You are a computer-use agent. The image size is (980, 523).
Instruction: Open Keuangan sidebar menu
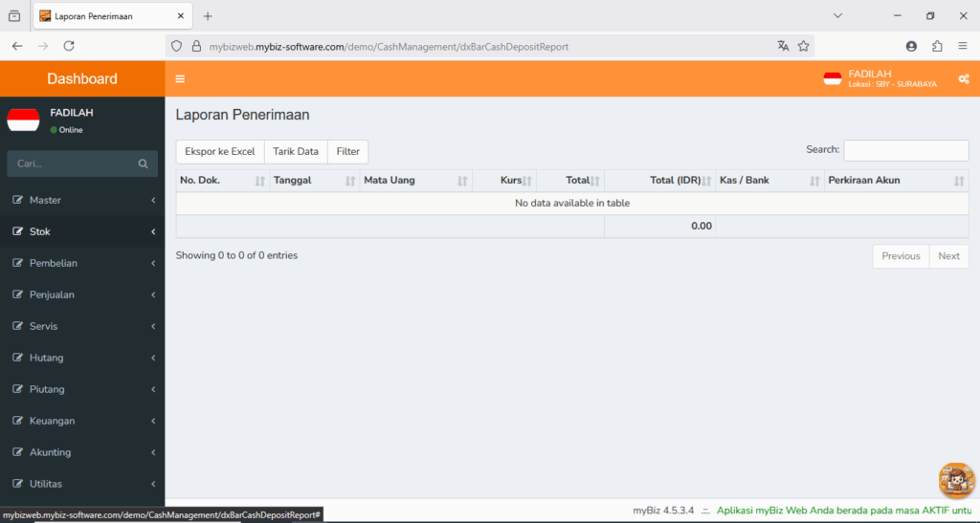[x=82, y=421]
